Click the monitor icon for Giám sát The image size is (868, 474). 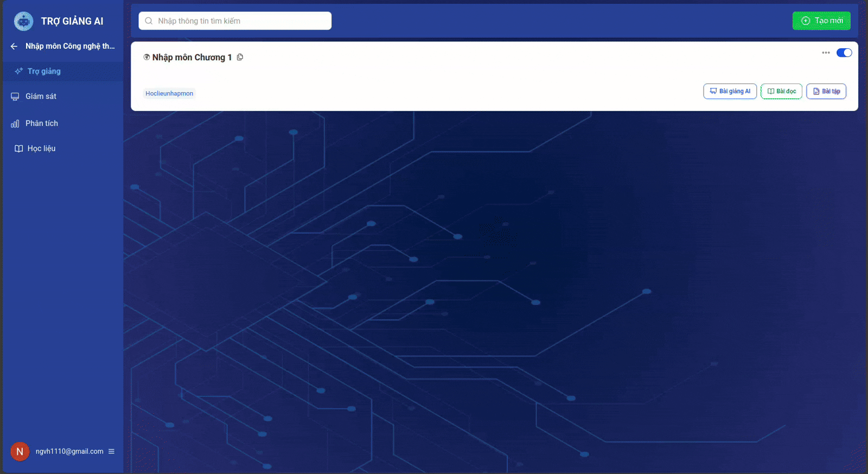tap(15, 97)
